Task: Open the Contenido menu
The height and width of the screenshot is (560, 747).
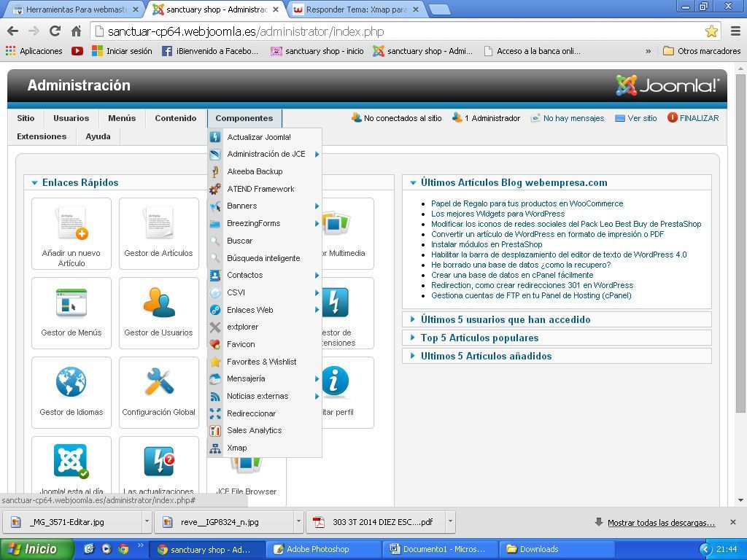Action: (176, 118)
